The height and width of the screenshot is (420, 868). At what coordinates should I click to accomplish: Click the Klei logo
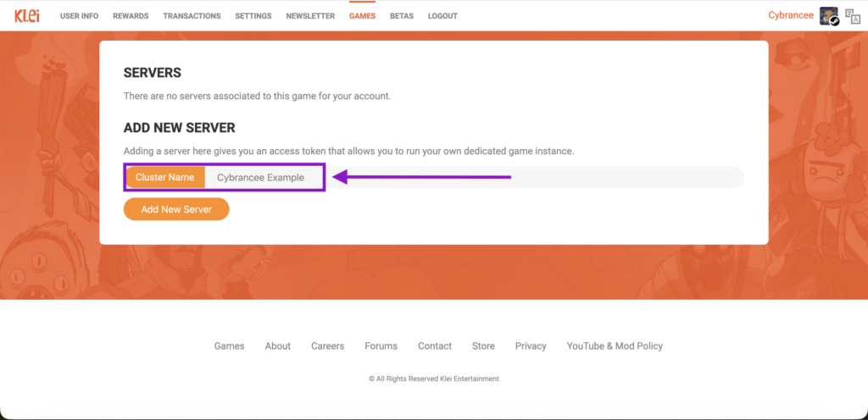click(26, 15)
